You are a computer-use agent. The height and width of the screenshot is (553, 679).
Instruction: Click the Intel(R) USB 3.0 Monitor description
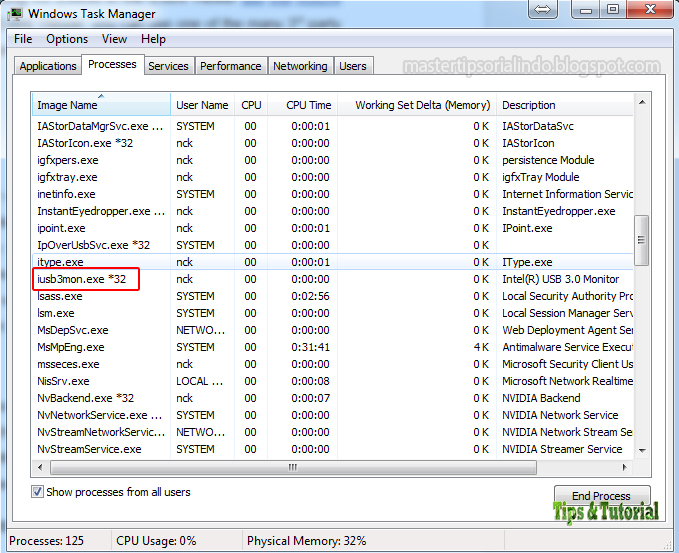560,279
